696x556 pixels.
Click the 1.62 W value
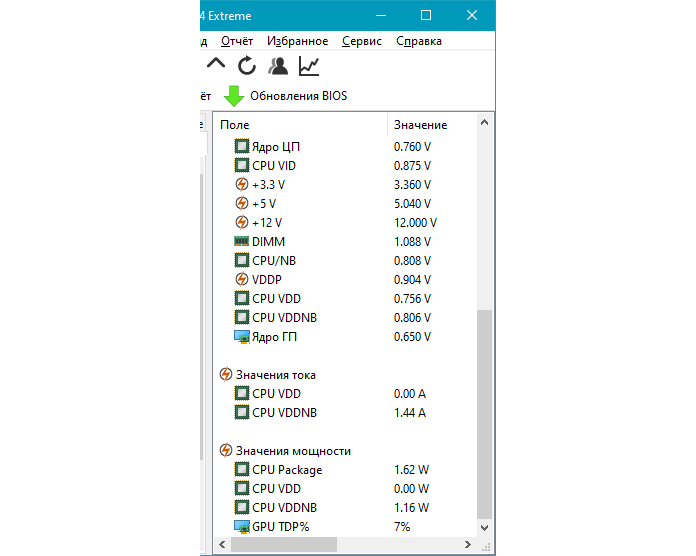click(411, 470)
